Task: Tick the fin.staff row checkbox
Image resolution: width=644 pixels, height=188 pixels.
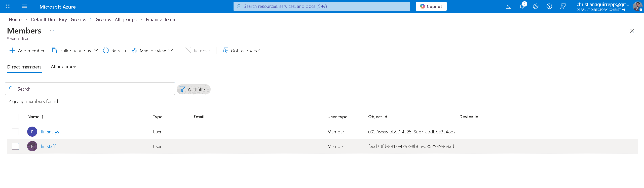Action: [15, 146]
